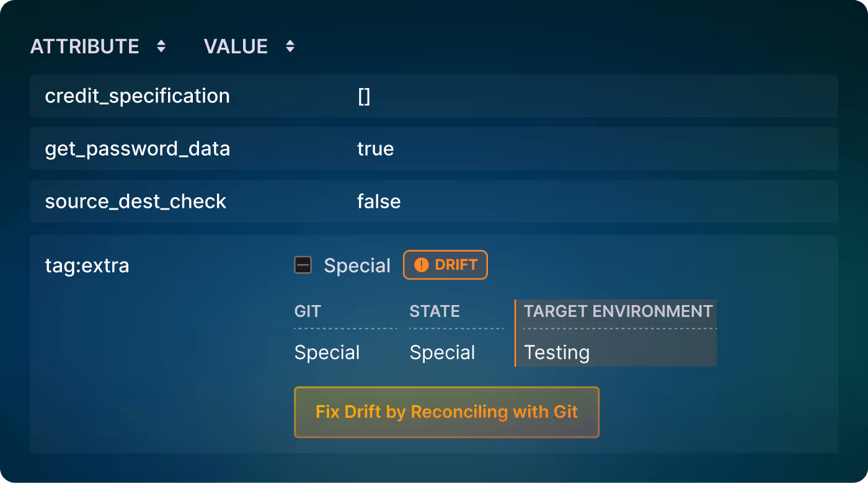
Task: Select the TARGET ENVIRONMENT column header
Action: 618,311
